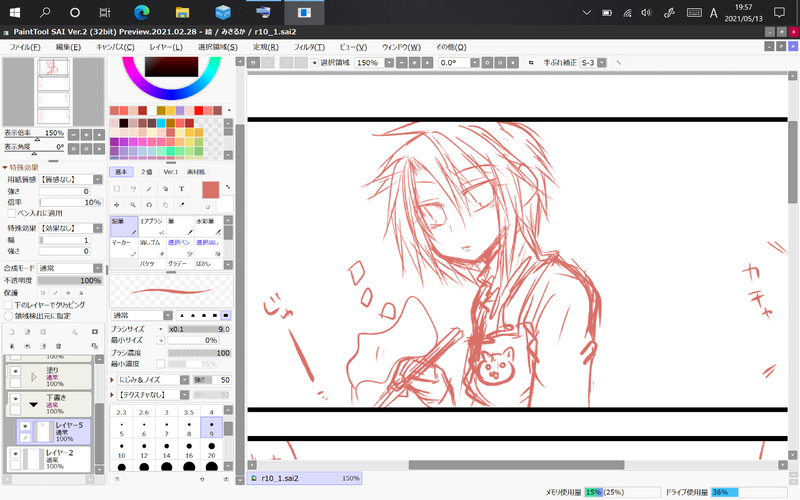Choose the グラデー gradient tool

(x=180, y=264)
